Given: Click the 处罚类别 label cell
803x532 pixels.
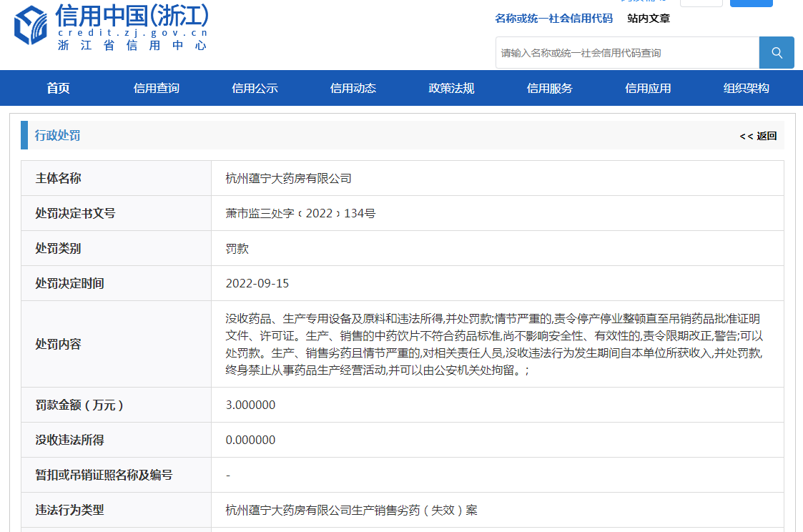Looking at the screenshot, I should [117, 248].
